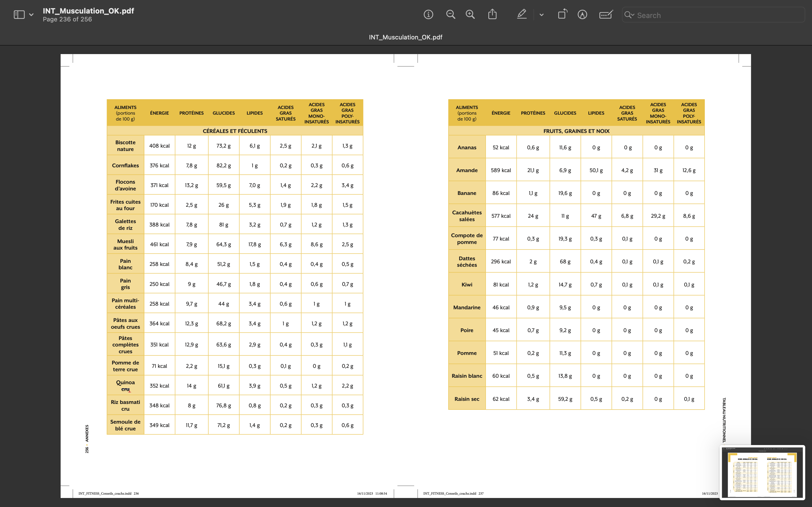Image resolution: width=812 pixels, height=507 pixels.
Task: Click the Page 236 of 256 label
Action: pyautogui.click(x=67, y=19)
